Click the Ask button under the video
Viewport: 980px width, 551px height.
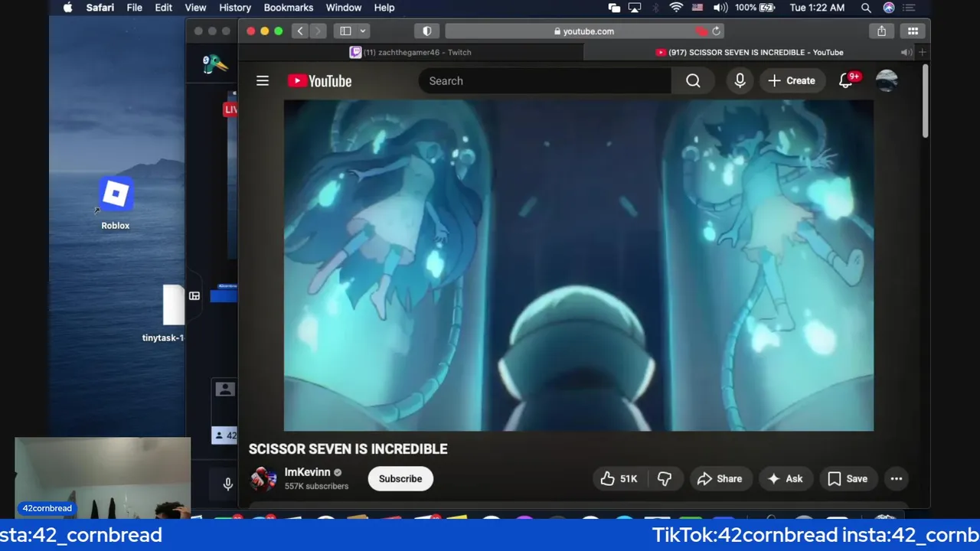[x=786, y=479]
